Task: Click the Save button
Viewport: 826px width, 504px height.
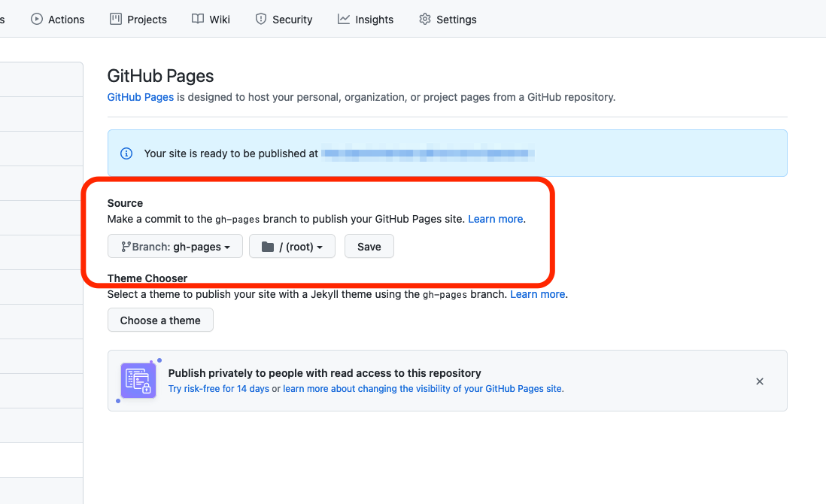Action: [x=369, y=247]
